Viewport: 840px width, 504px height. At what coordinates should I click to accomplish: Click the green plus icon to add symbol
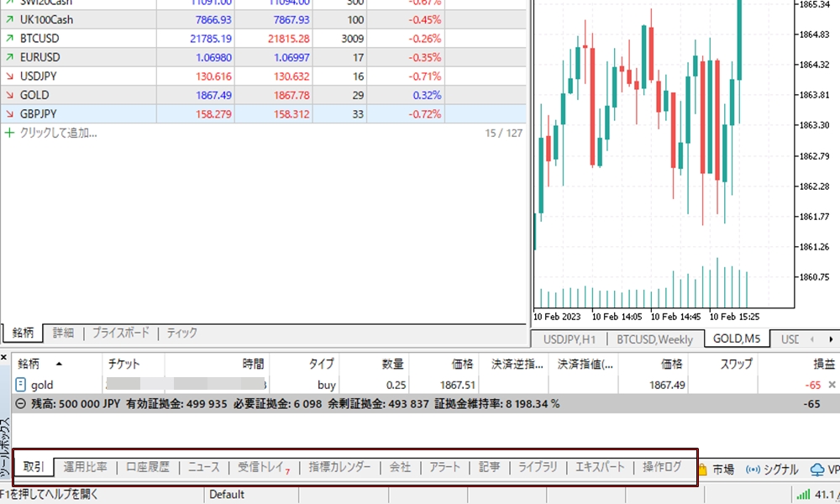(9, 133)
